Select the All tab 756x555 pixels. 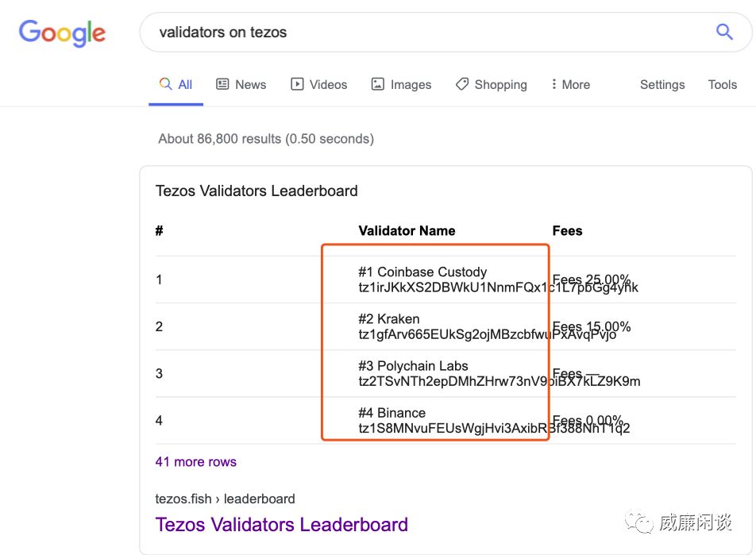click(176, 84)
